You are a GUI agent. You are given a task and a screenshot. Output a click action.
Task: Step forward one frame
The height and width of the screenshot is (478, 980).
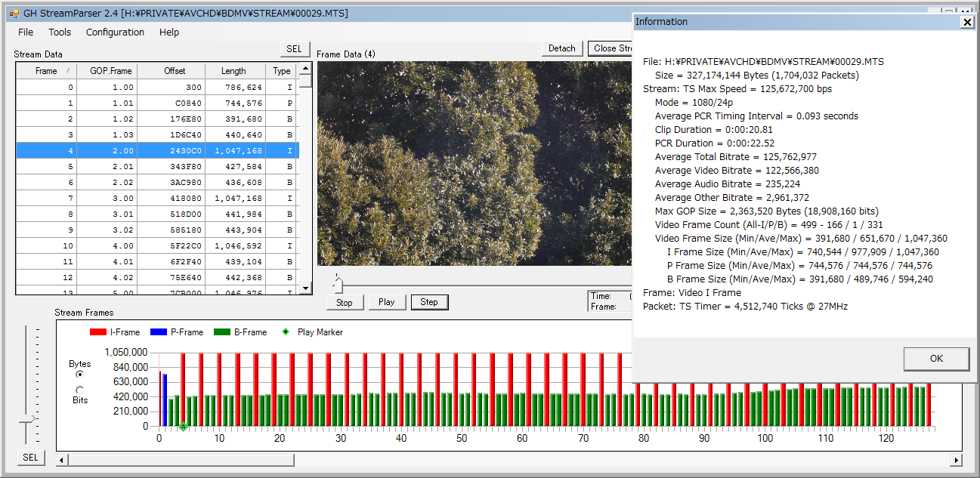click(x=429, y=302)
